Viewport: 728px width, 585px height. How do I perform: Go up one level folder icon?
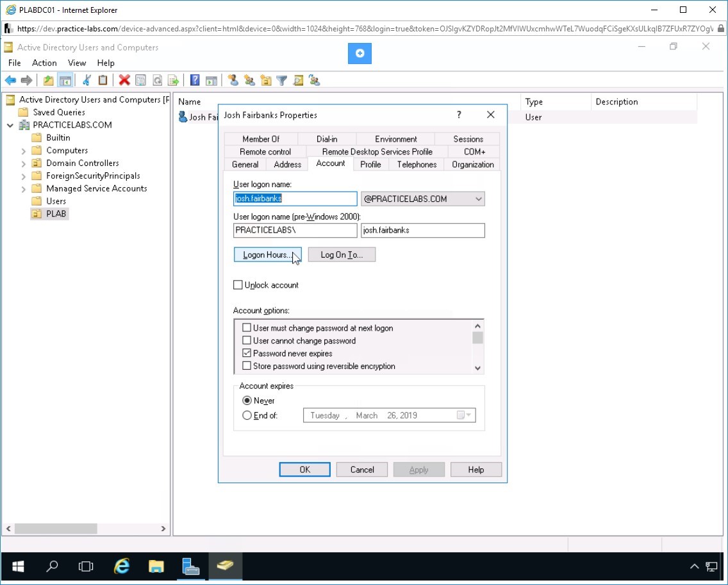pos(48,80)
